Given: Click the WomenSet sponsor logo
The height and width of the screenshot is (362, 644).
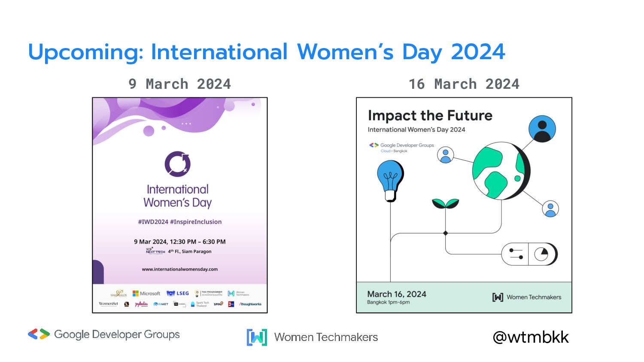Looking at the screenshot, I should [x=108, y=304].
